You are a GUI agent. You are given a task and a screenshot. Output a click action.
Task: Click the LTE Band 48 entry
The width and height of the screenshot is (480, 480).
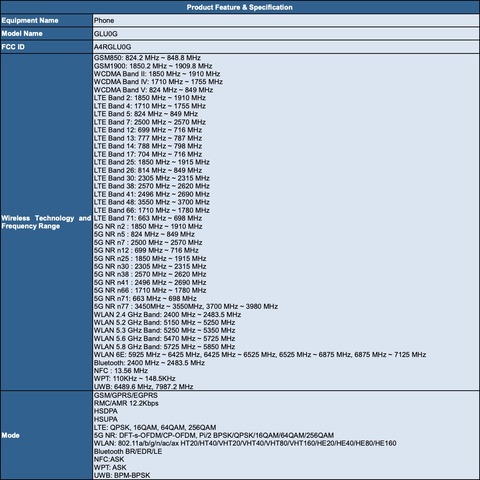[x=152, y=202]
